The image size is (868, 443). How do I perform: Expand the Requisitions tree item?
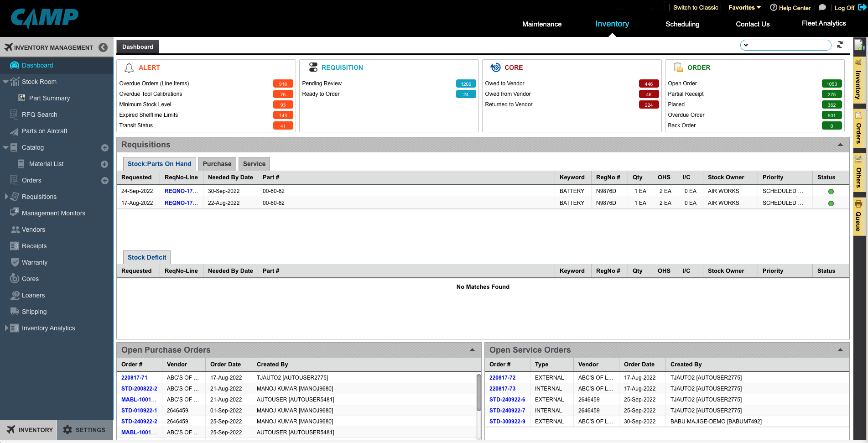pos(6,197)
